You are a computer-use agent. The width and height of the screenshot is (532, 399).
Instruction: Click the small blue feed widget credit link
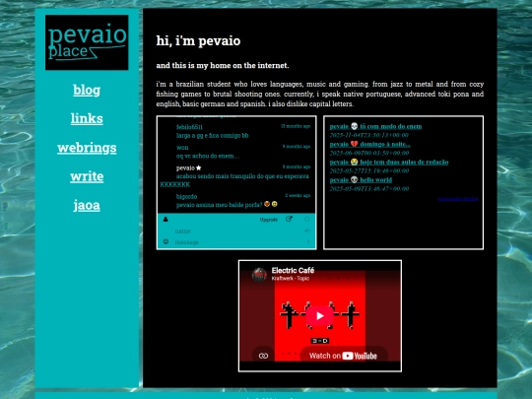[x=458, y=199]
